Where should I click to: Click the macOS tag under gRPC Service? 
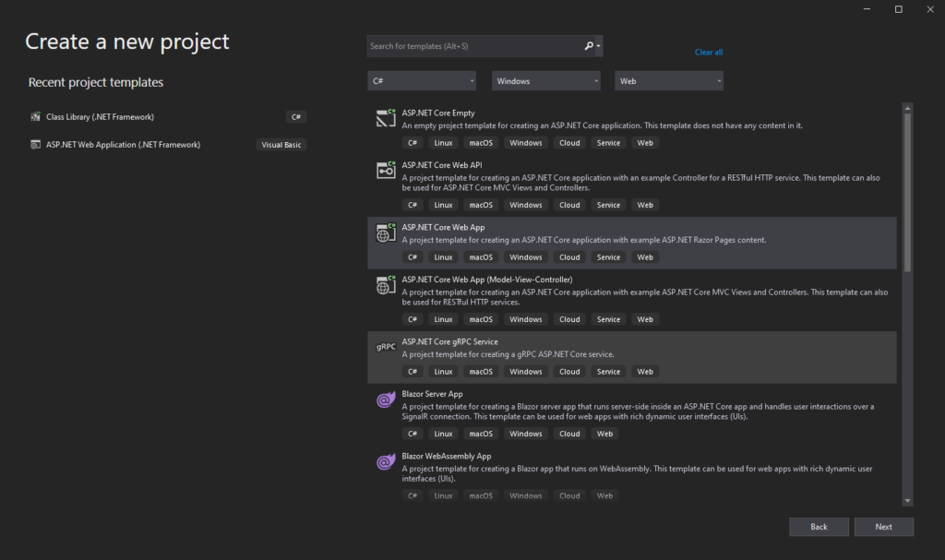point(481,372)
